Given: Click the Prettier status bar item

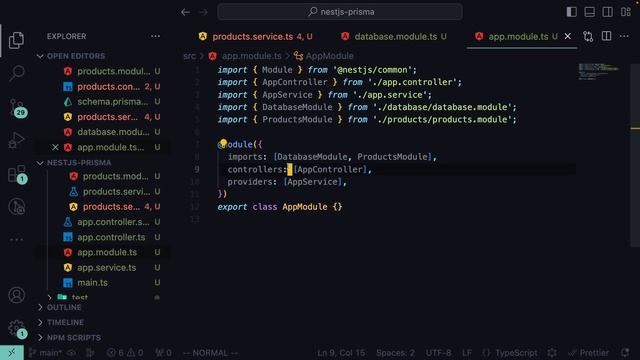Looking at the screenshot, I should [x=589, y=353].
